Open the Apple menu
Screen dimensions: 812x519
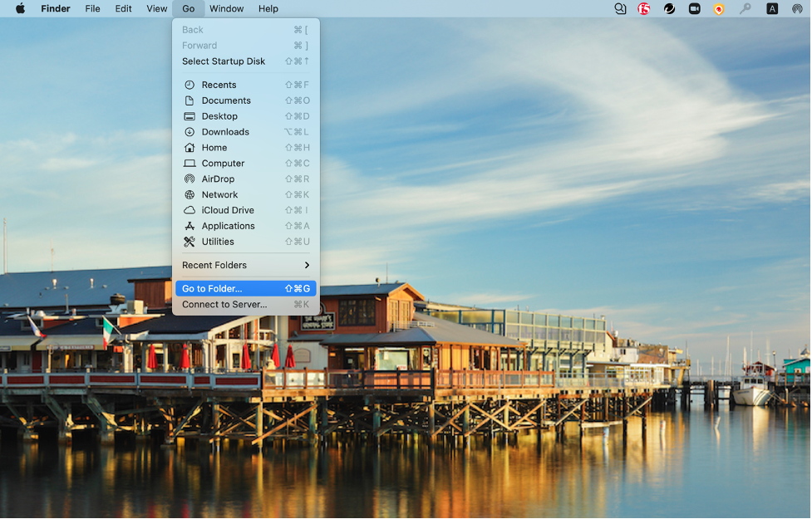point(20,8)
